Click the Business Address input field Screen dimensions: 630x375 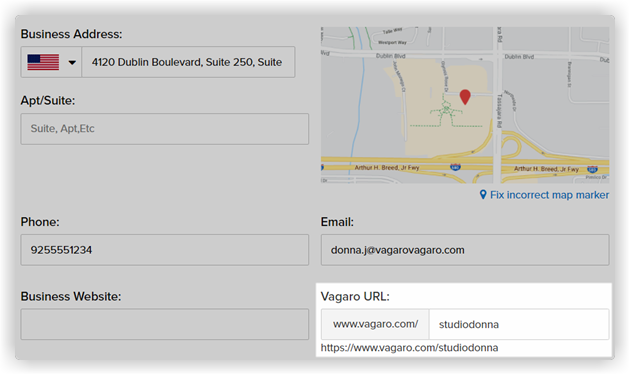tap(188, 62)
